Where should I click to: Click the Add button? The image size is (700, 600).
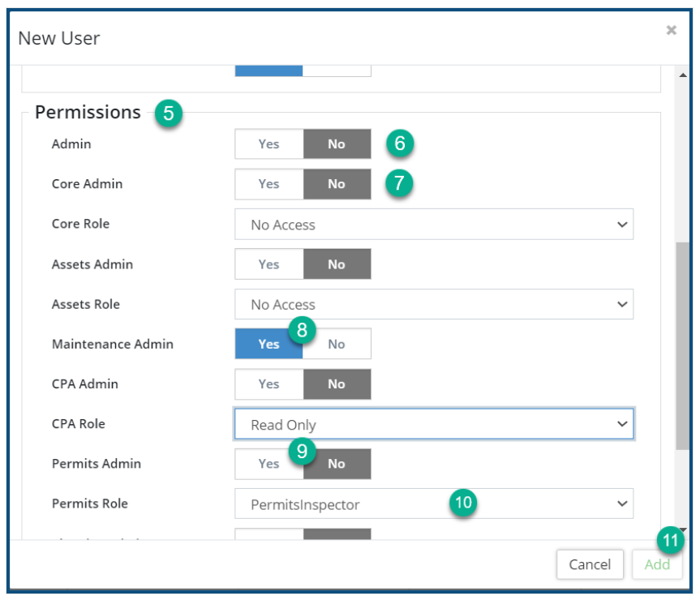(657, 564)
